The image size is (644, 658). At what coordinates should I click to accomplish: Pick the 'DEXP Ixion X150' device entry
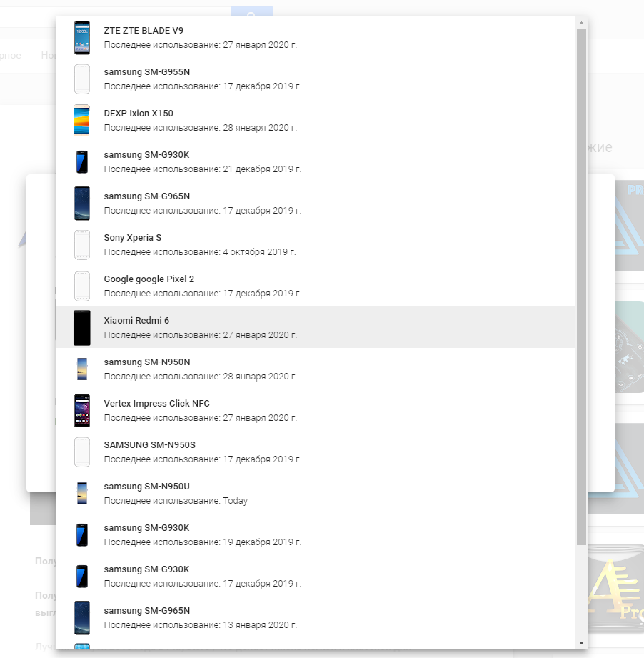point(139,114)
